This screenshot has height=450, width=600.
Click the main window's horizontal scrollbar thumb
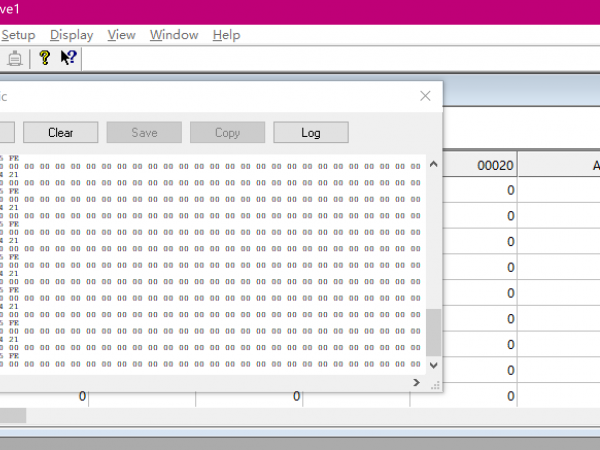tap(14, 415)
